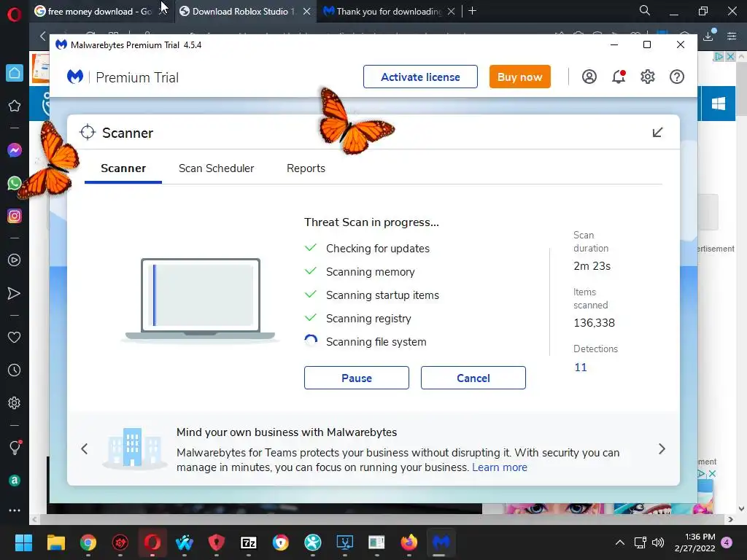The width and height of the screenshot is (747, 560).
Task: Click the volume icon in system tray
Action: (658, 542)
